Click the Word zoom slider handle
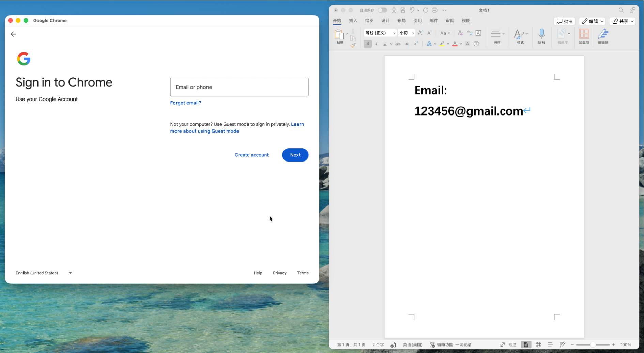This screenshot has width=644, height=353. click(x=593, y=344)
